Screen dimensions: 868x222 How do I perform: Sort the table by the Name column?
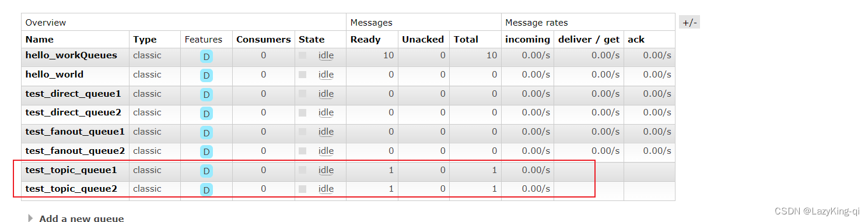[x=40, y=40]
